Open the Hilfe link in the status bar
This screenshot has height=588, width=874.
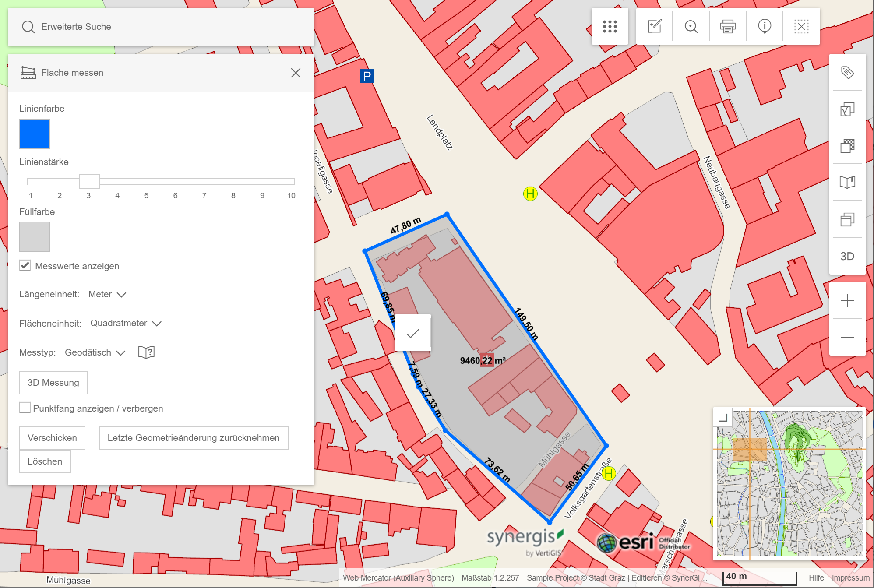click(x=816, y=578)
